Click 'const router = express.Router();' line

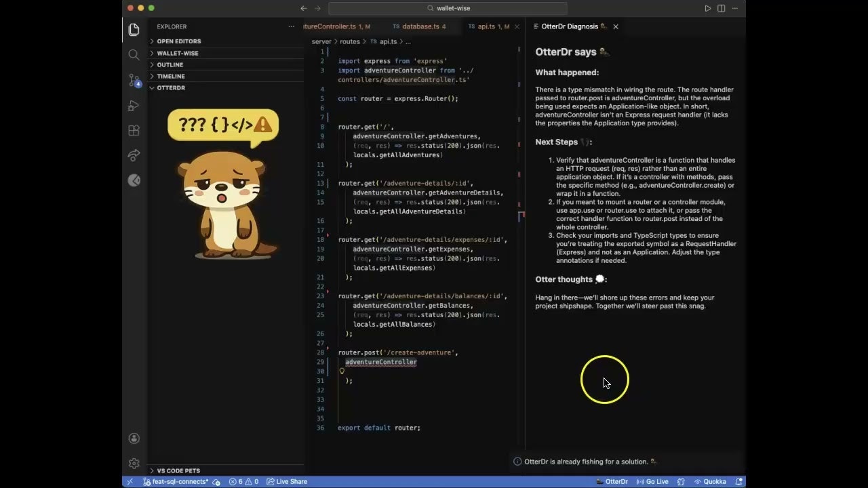point(398,98)
